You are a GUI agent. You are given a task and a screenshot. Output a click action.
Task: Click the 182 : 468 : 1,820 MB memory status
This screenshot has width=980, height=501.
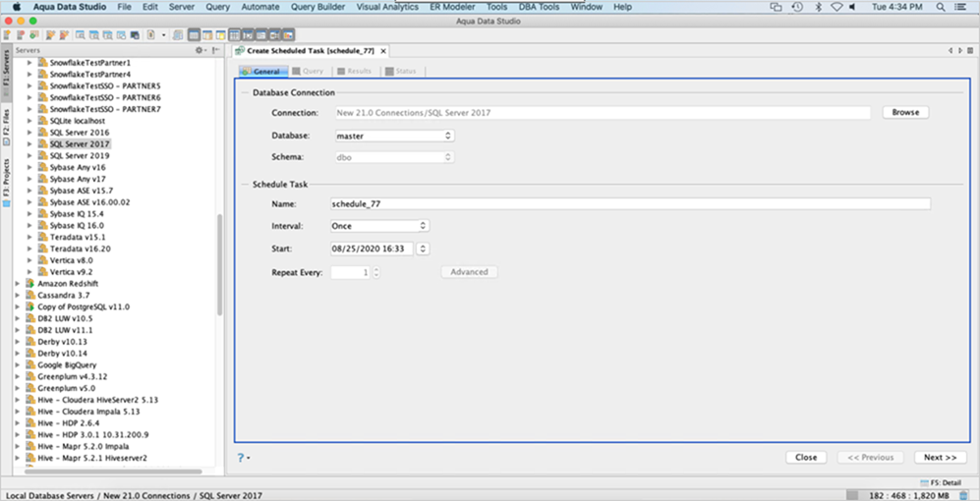coord(910,495)
